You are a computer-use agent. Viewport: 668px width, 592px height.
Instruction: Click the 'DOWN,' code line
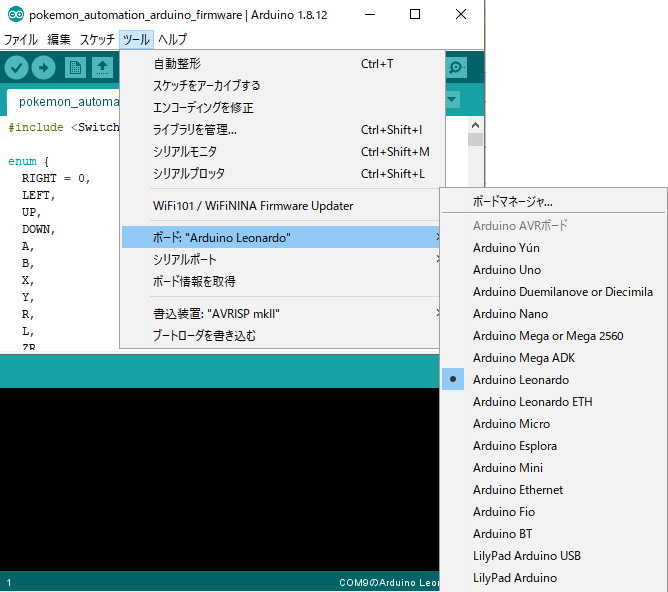click(x=39, y=229)
